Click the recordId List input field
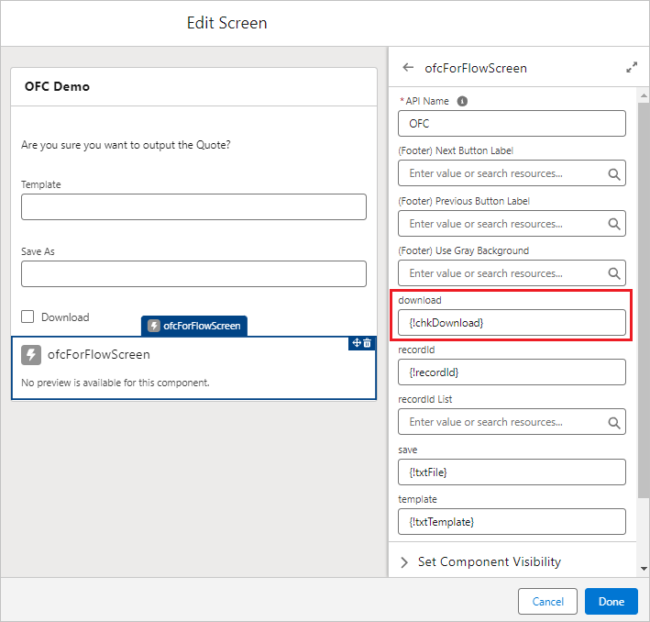Image resolution: width=650 pixels, height=622 pixels. [512, 422]
